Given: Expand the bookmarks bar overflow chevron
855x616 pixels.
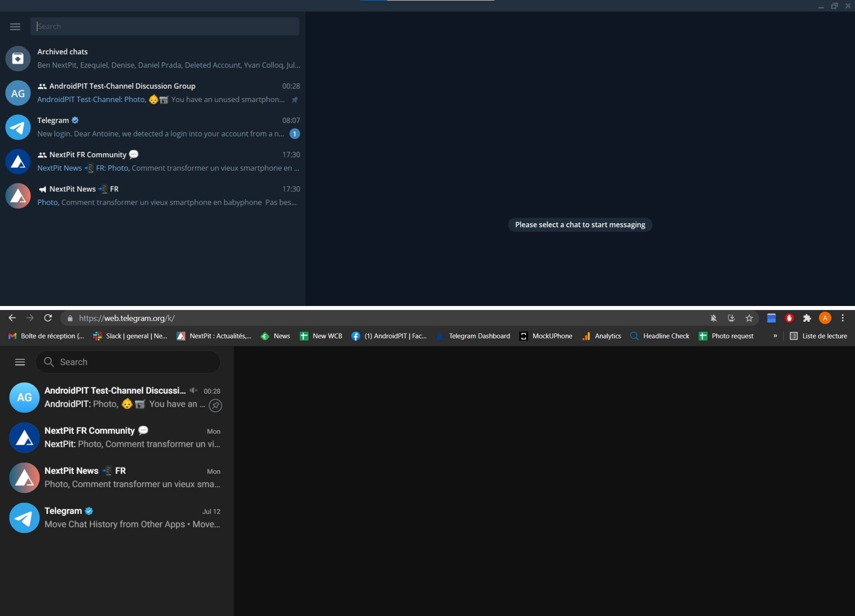Looking at the screenshot, I should (775, 336).
